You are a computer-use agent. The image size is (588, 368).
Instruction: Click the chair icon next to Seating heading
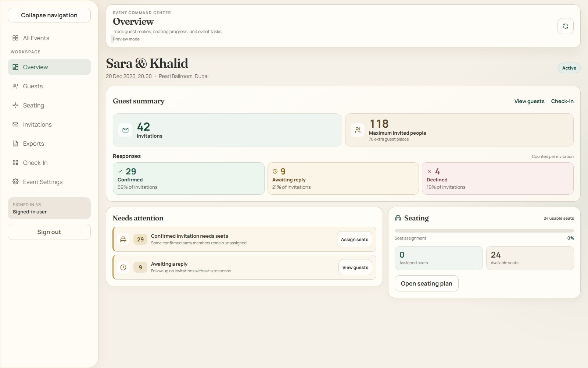click(398, 218)
